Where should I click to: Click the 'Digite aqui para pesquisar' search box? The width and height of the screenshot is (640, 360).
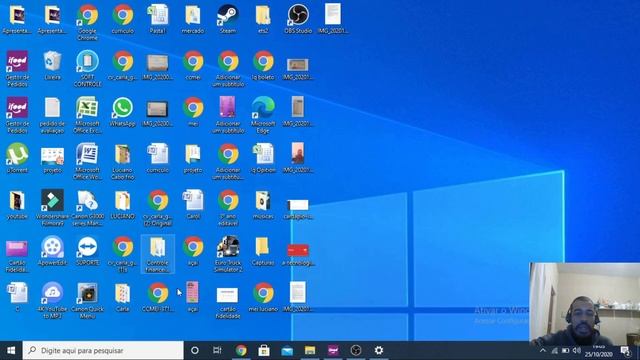pyautogui.click(x=103, y=350)
